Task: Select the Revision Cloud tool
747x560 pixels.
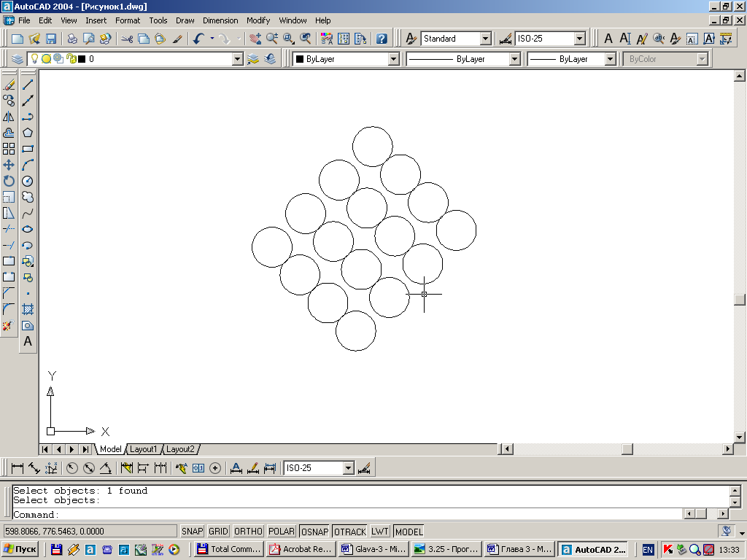Action: click(x=28, y=197)
